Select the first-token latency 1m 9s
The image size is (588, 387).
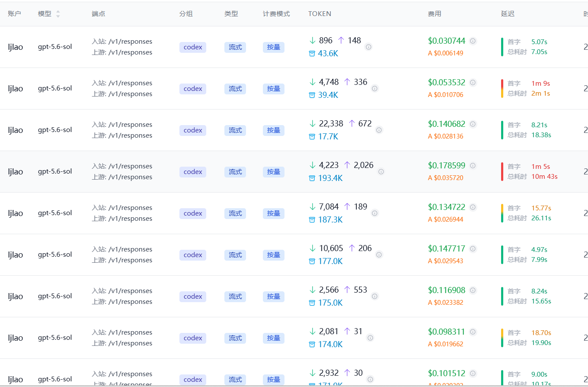coord(540,84)
